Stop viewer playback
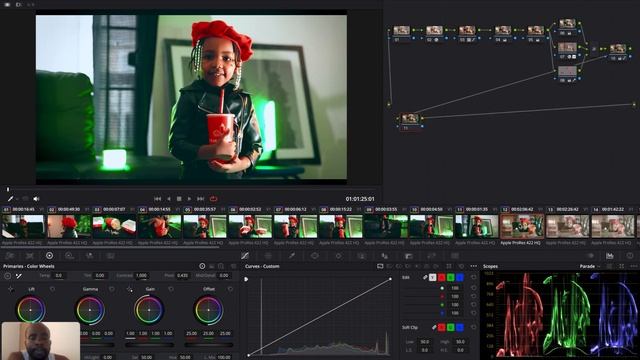 tap(179, 199)
